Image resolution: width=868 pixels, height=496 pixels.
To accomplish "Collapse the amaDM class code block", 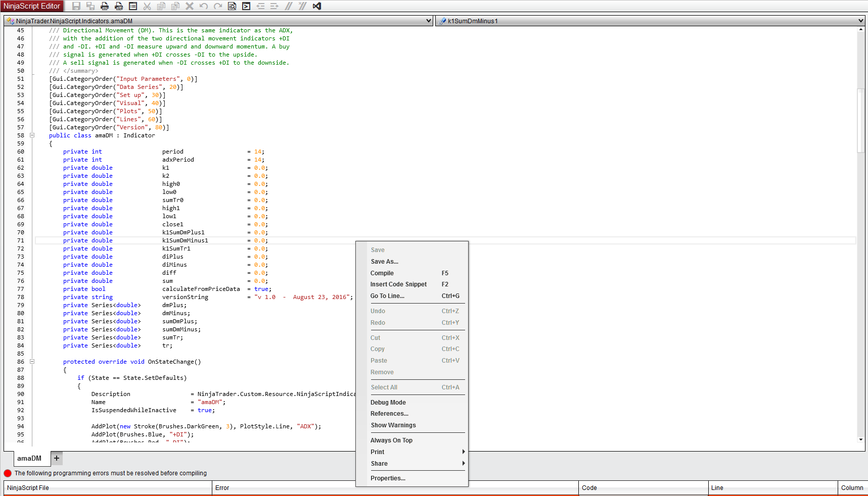I will pos(32,135).
